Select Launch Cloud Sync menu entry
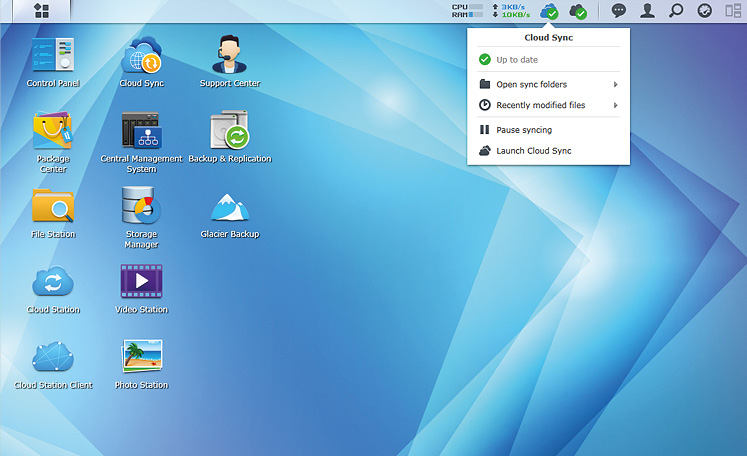The width and height of the screenshot is (747, 456). [x=534, y=151]
